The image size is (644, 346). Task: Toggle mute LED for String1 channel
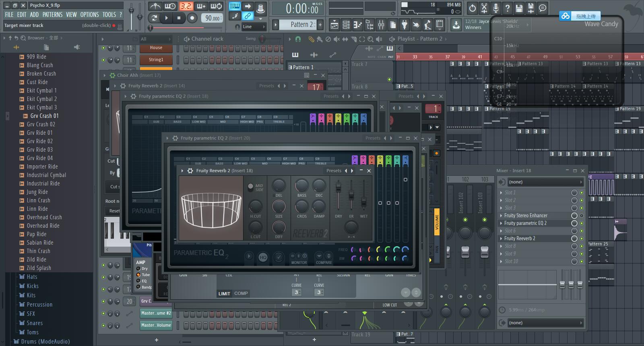click(x=103, y=60)
